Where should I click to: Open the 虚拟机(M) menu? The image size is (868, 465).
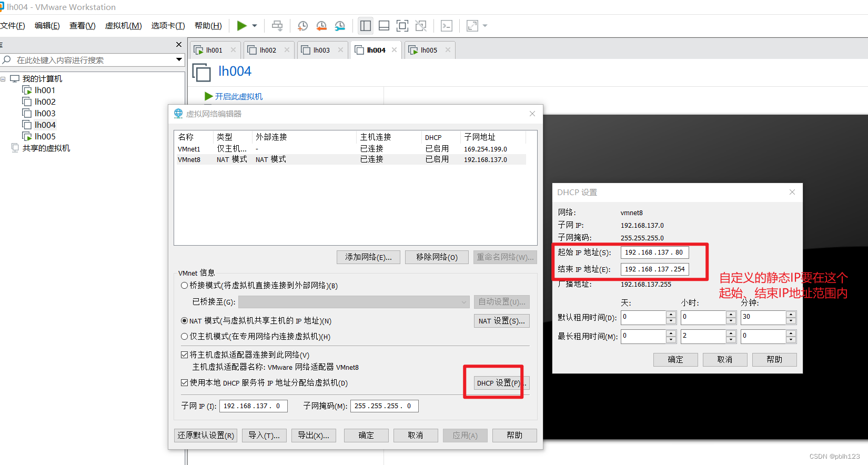point(124,26)
